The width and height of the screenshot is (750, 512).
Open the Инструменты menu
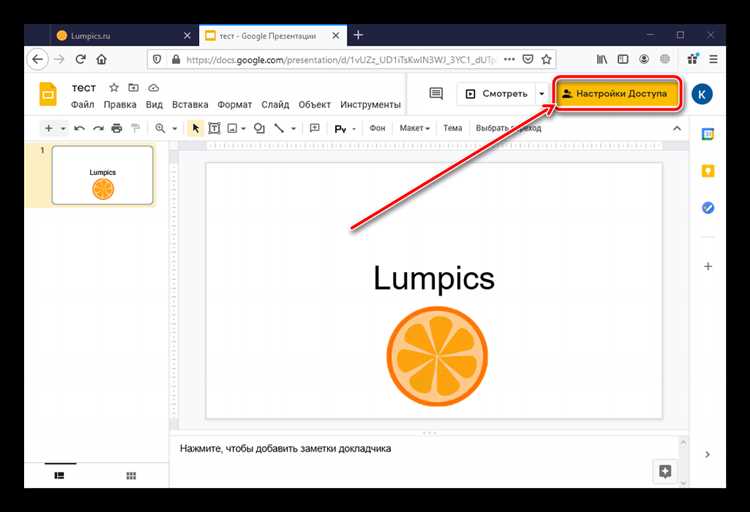click(x=370, y=104)
